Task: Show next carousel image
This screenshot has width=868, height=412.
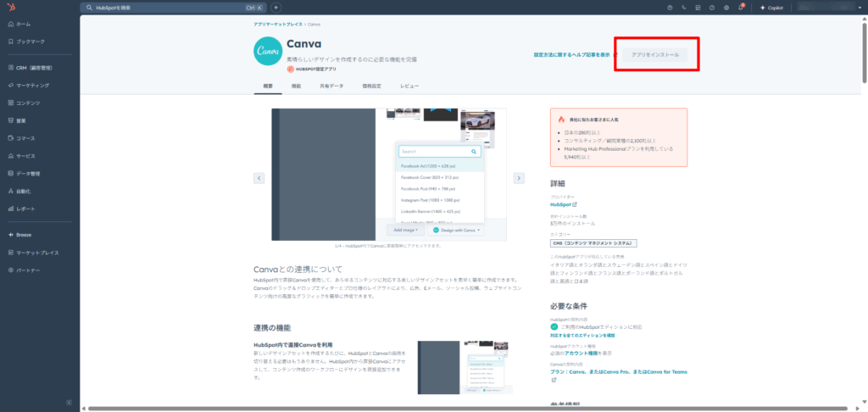Action: click(x=519, y=178)
